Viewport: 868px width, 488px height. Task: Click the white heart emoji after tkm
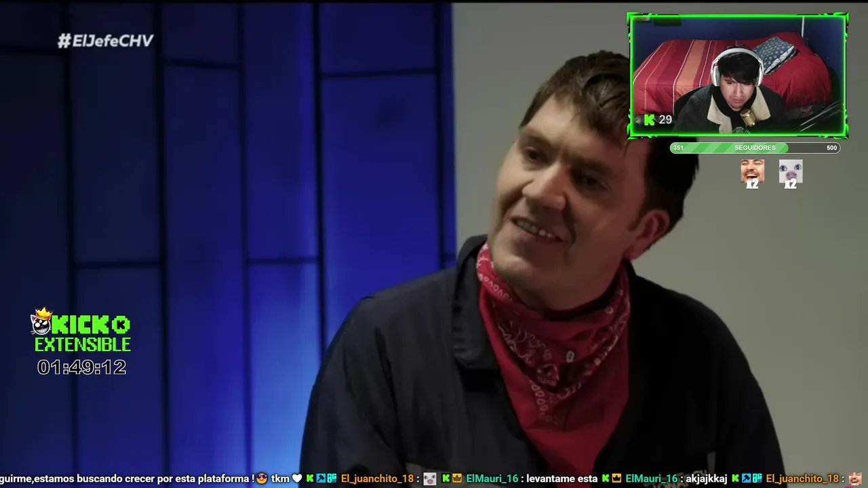click(297, 479)
